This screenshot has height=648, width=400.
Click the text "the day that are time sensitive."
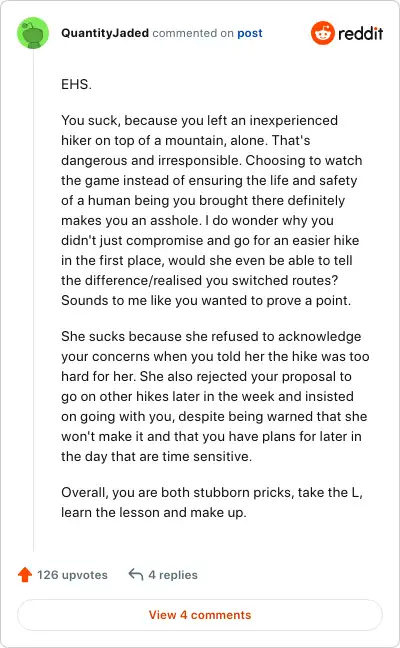tap(157, 457)
